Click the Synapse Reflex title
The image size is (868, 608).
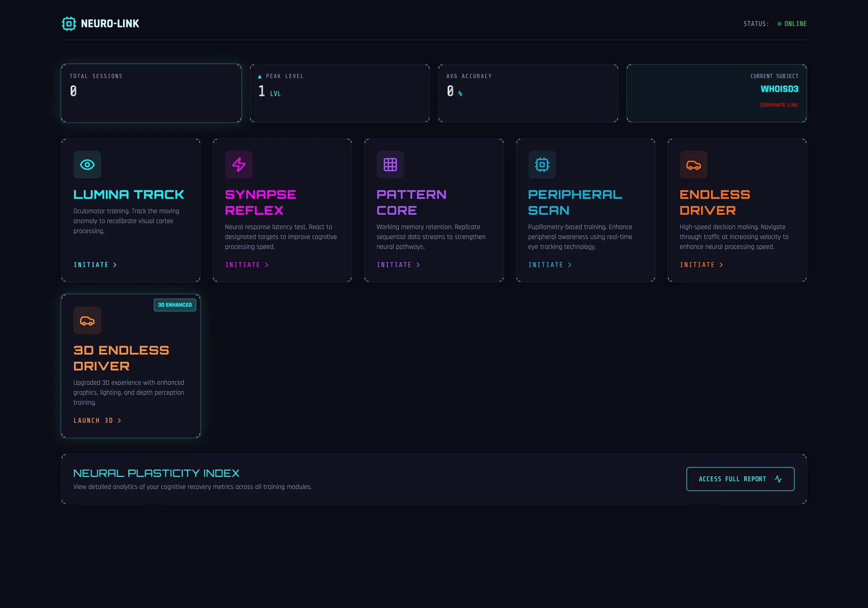(x=260, y=203)
